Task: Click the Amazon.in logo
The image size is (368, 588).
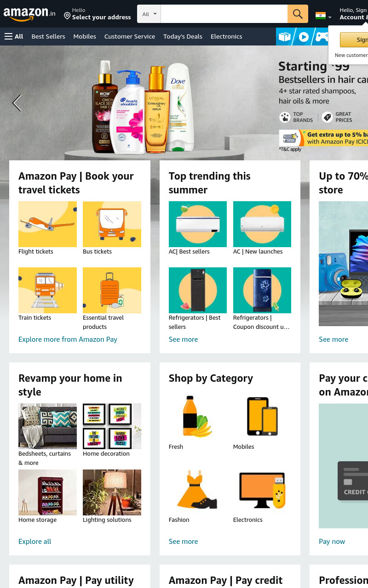Action: (x=29, y=14)
